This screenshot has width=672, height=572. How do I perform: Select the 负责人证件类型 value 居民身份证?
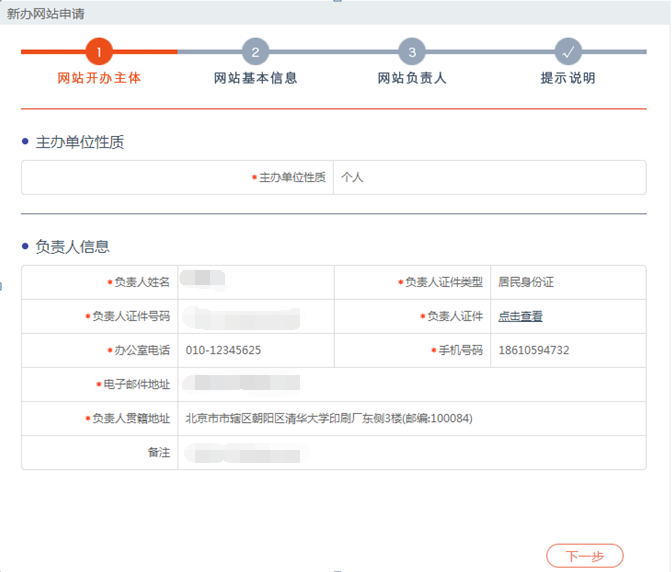pos(525,282)
